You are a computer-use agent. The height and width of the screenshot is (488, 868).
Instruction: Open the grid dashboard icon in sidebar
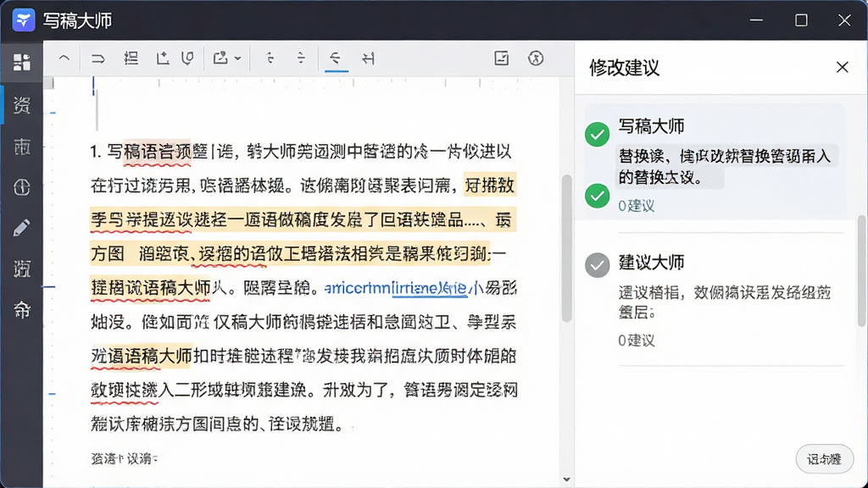coord(21,62)
